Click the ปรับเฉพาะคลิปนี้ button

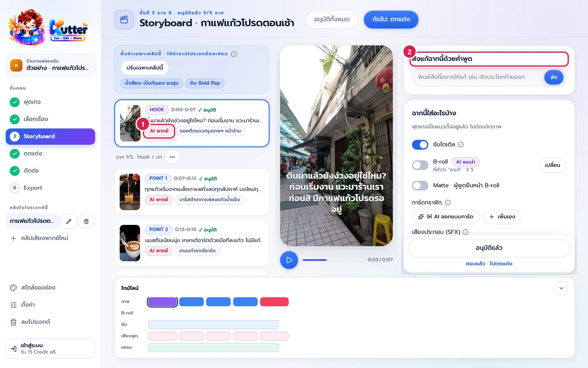[145, 68]
